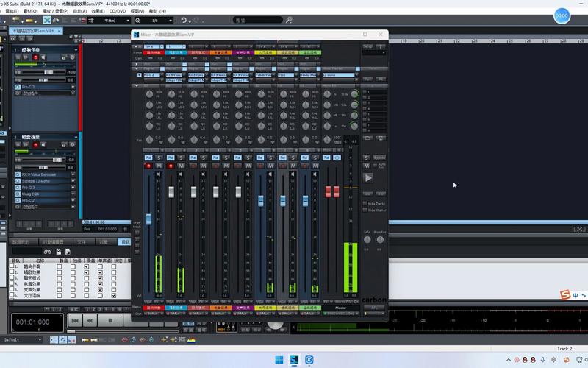The width and height of the screenshot is (588, 368).
Task: Toggle fourth-column checkbox in track 3 row
Action: pos(100,278)
